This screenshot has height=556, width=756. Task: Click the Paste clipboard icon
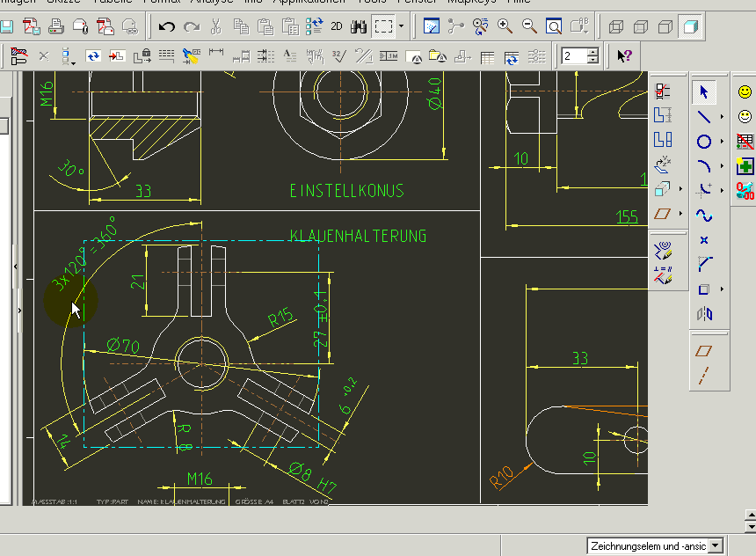pos(265,26)
